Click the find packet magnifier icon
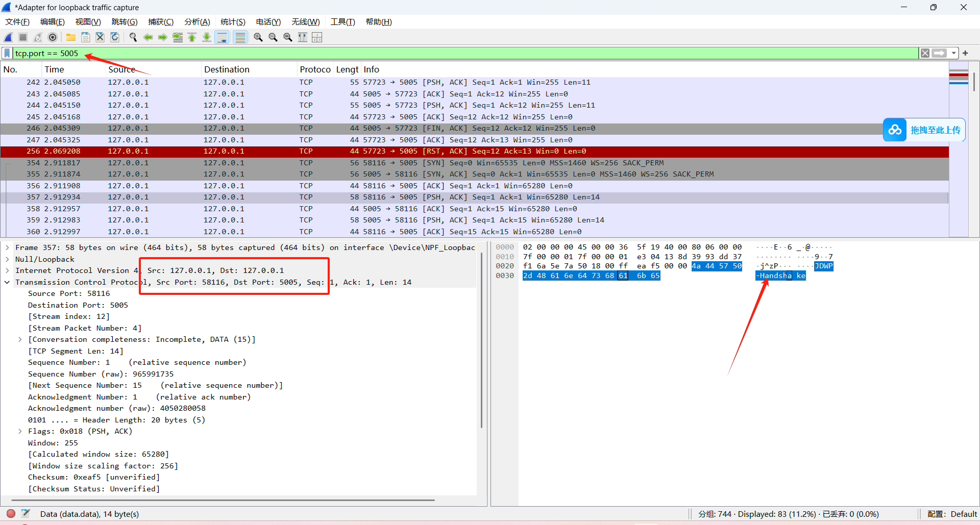 [x=133, y=37]
